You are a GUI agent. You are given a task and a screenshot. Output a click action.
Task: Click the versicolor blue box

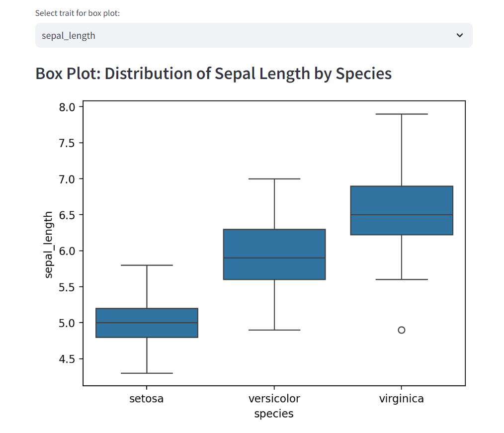click(x=274, y=254)
